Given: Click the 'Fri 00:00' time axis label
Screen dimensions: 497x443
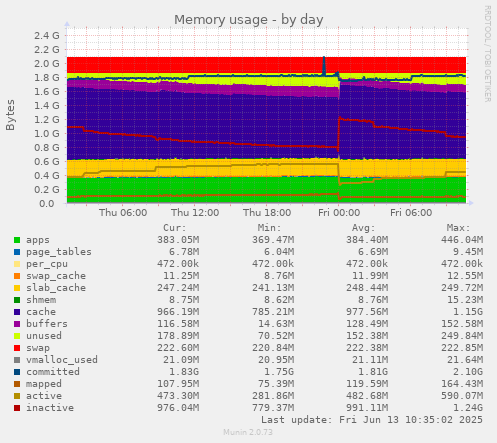Looking at the screenshot, I should click(339, 213).
